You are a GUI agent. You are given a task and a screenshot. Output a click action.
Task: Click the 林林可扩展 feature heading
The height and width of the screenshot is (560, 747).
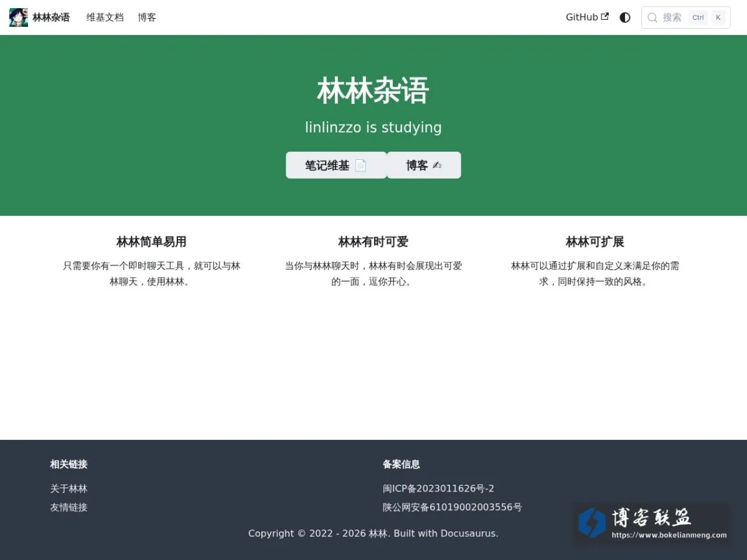click(595, 241)
